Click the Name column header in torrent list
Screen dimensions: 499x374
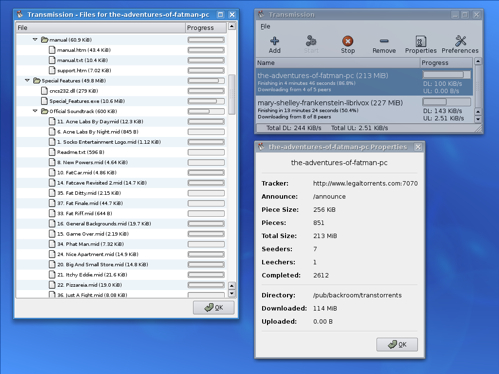[x=338, y=63]
